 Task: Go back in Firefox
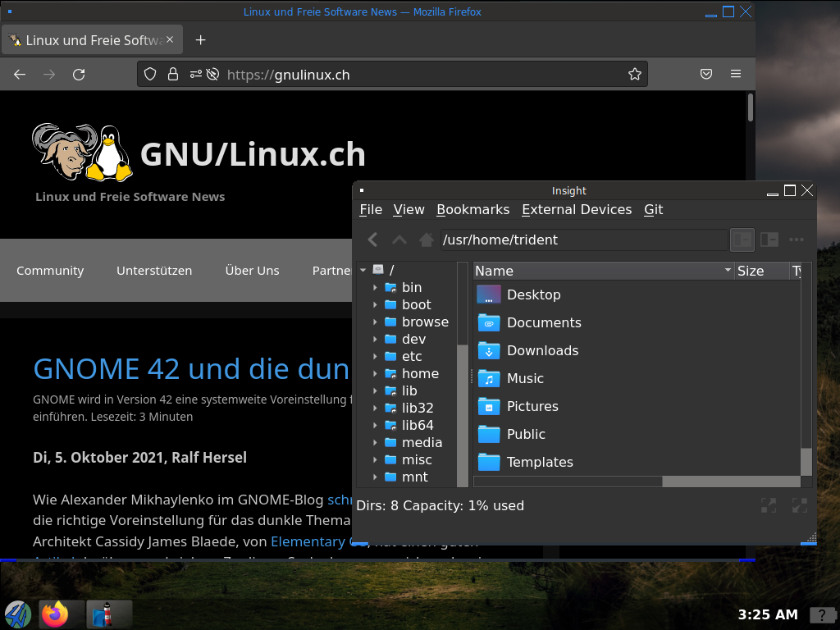tap(20, 75)
